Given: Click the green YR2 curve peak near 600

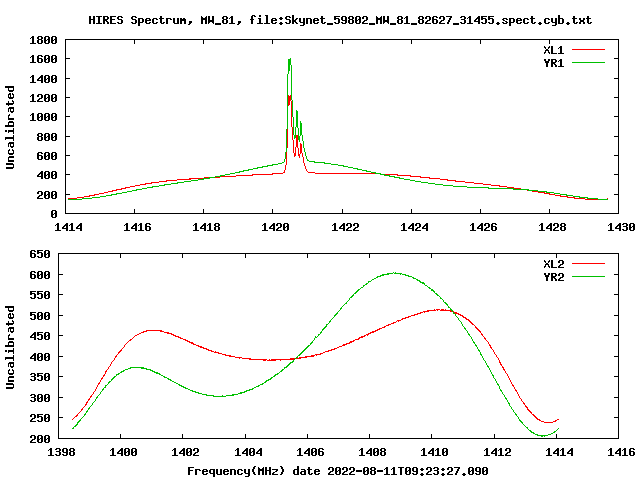Looking at the screenshot, I should (395, 273).
